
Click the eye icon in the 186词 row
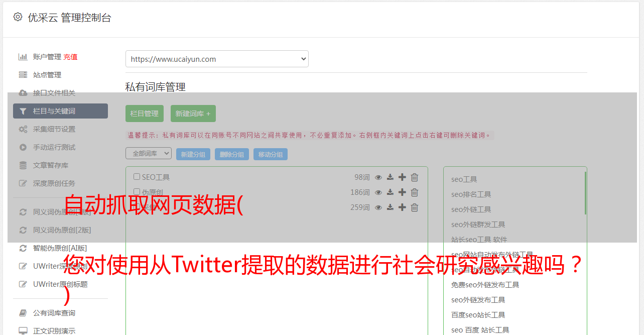378,192
